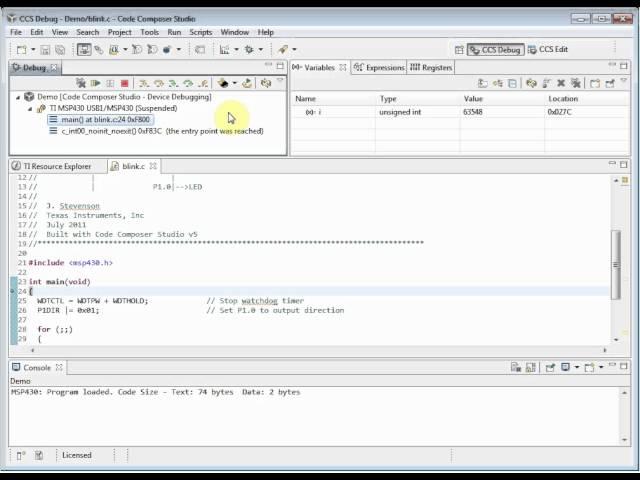Click the Save icon in main toolbar
Image resolution: width=640 pixels, height=480 pixels.
(45, 50)
